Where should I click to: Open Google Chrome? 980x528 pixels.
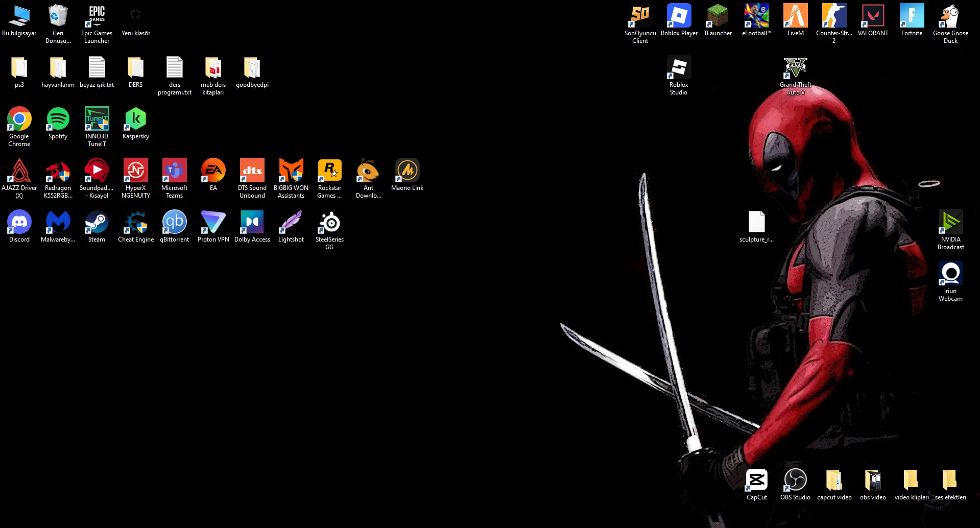19,119
